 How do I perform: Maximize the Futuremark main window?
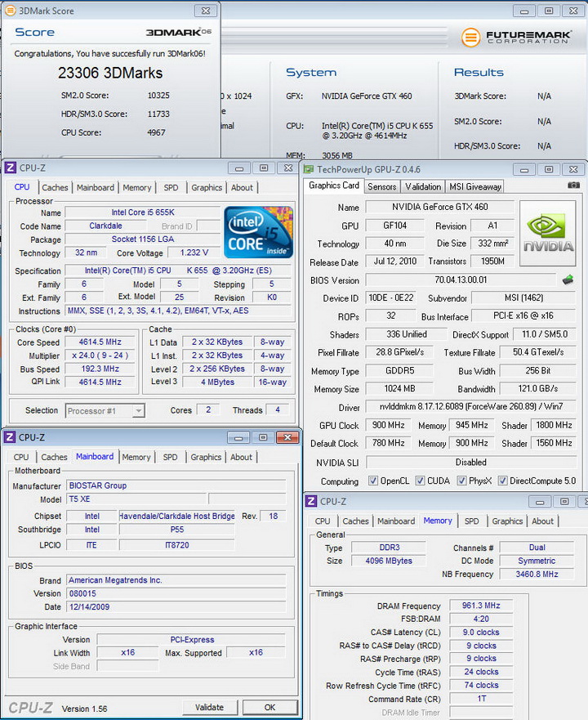[549, 11]
